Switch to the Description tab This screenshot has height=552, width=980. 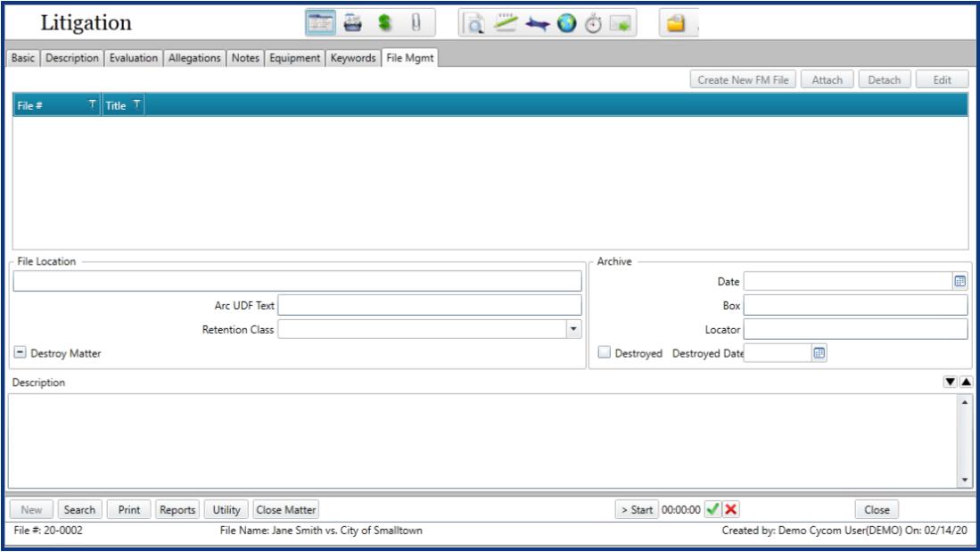(72, 57)
